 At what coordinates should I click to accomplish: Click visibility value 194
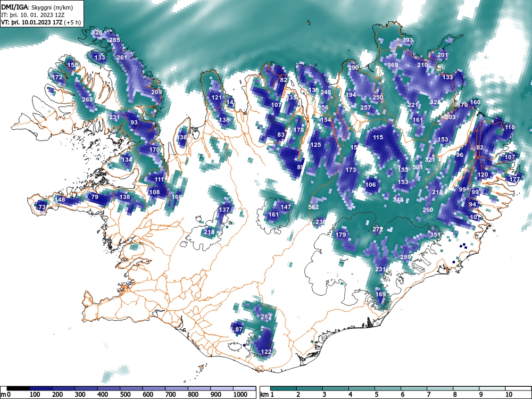[x=351, y=95]
